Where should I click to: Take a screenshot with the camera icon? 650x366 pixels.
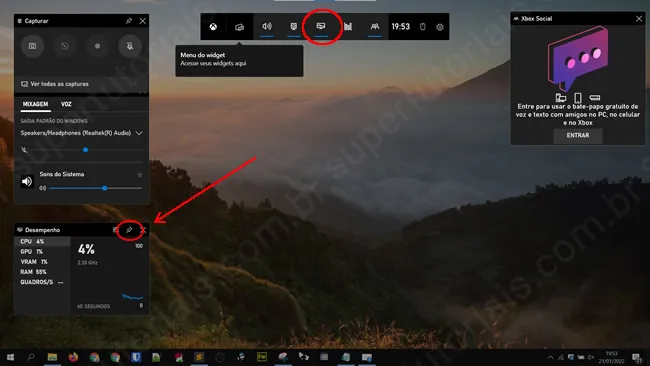coord(32,46)
